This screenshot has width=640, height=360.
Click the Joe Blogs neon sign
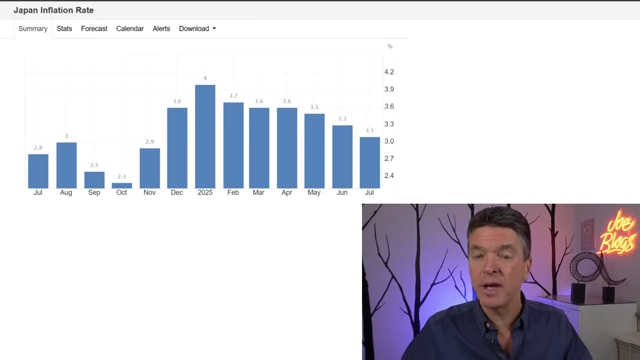pos(618,233)
